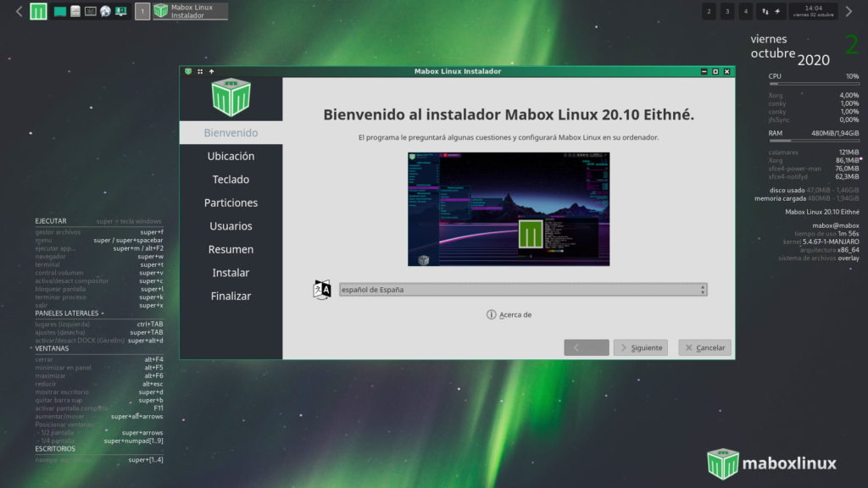Open the display settings monitor icon in taskbar
Viewport: 868px width, 488px height.
click(120, 11)
